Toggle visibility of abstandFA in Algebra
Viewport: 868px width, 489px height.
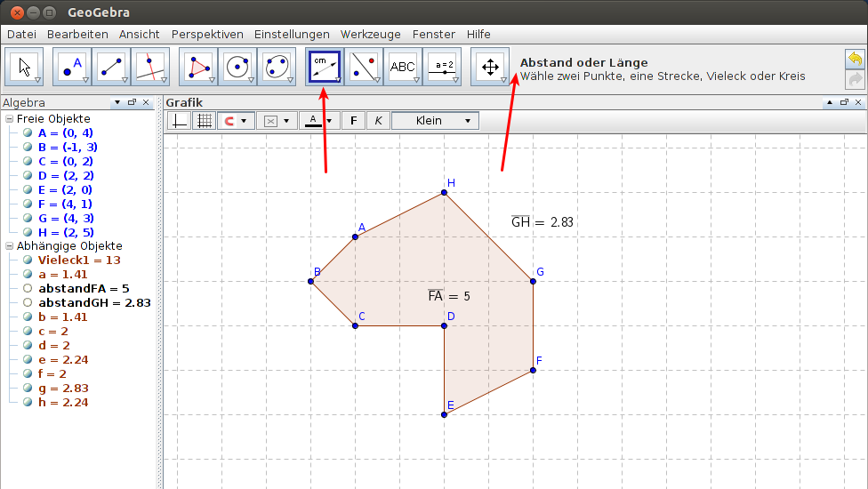coord(28,289)
